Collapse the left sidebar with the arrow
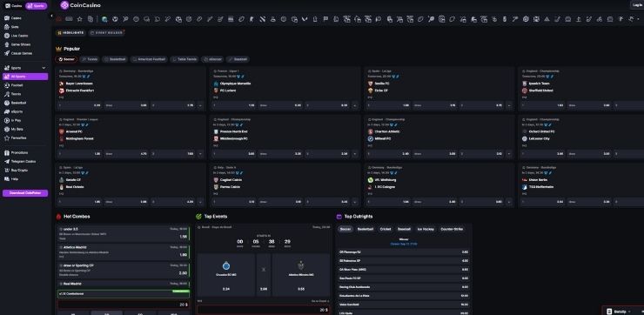 51,16
